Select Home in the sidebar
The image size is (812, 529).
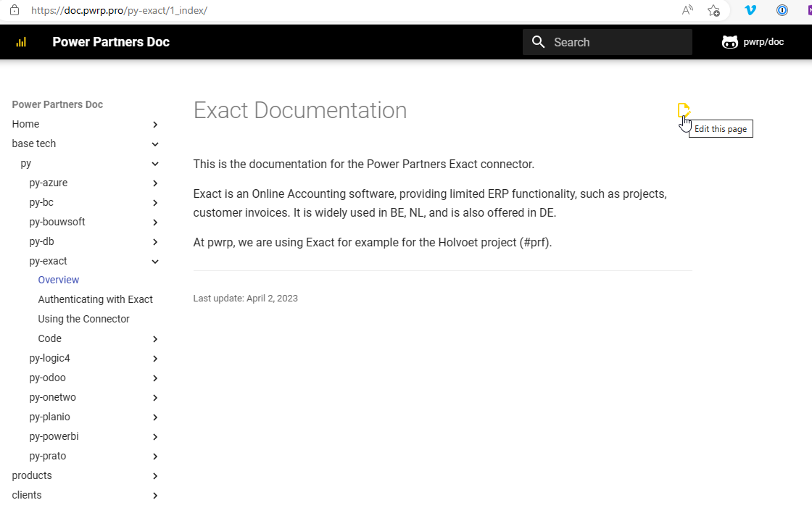tap(25, 124)
